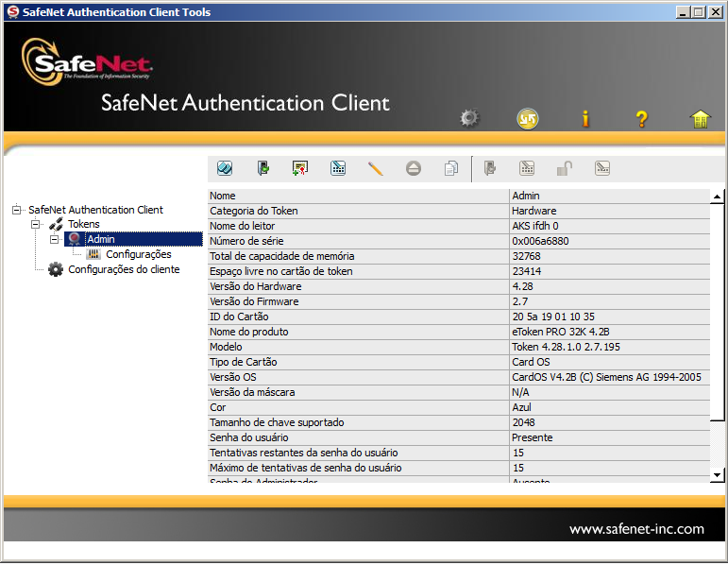Click the 'Nome' row label
The image size is (728, 565).
tap(223, 196)
